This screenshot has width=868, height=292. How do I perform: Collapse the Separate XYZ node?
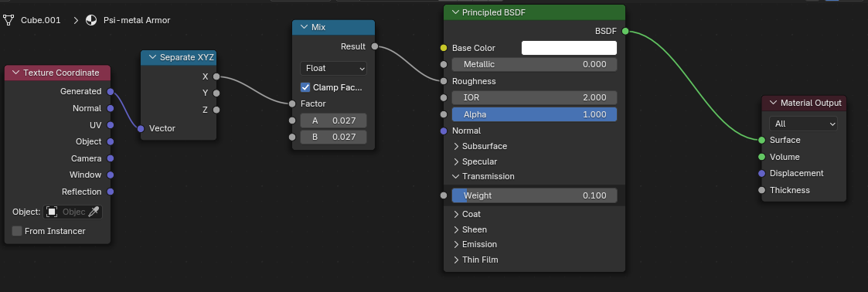click(152, 57)
